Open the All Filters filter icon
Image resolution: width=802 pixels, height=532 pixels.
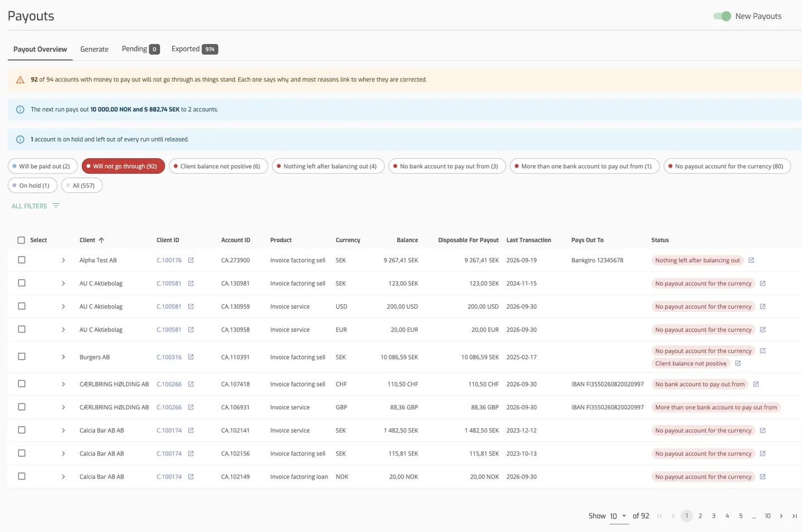point(56,206)
